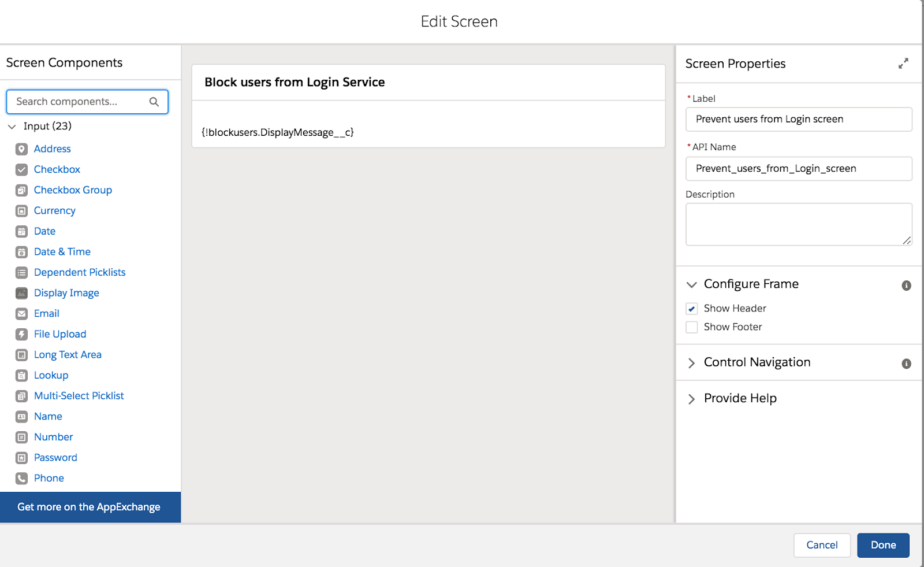This screenshot has height=567, width=924.
Task: Select the Lookup component link
Action: pyautogui.click(x=51, y=375)
